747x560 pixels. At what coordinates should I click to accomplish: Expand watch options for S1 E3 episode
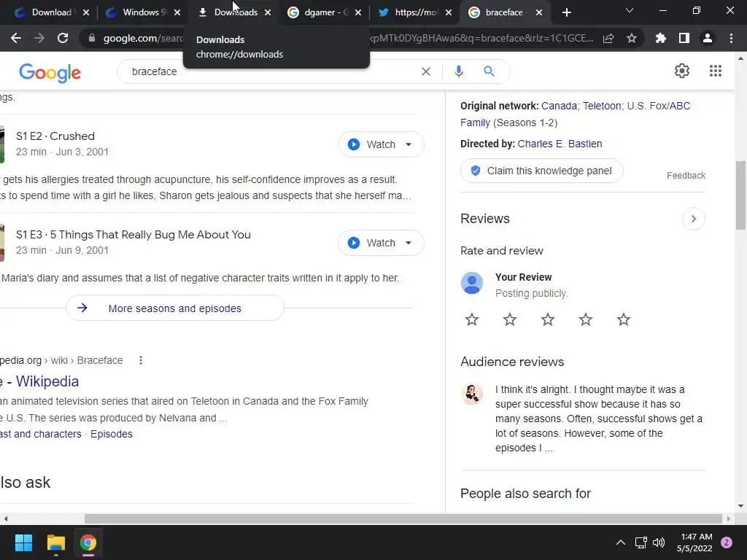[409, 243]
